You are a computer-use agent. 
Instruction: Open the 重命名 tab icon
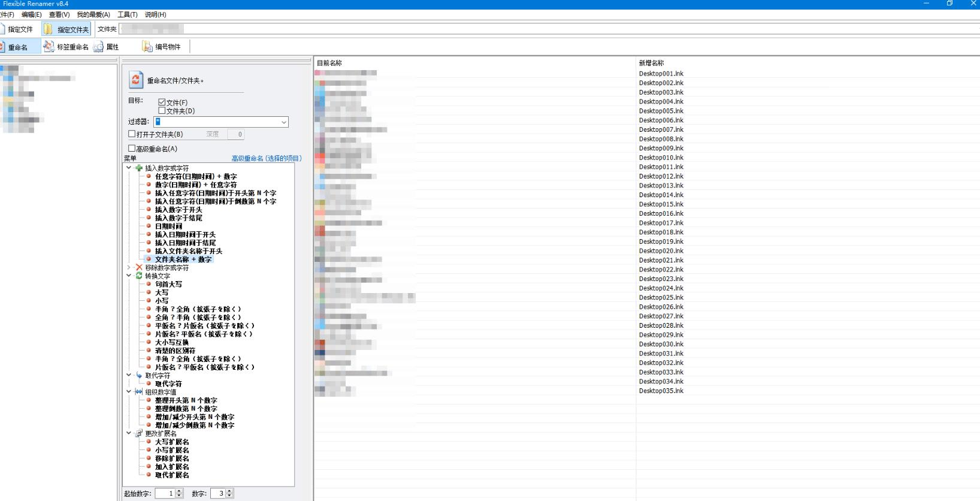pyautogui.click(x=2, y=47)
